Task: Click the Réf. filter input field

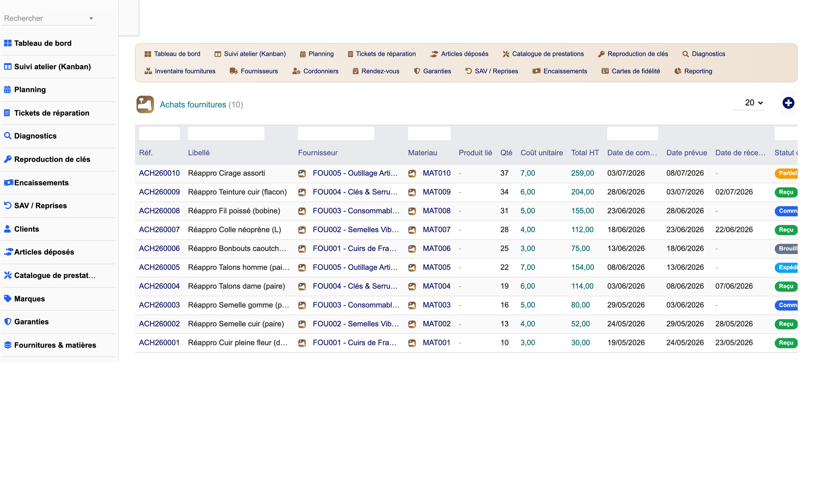Action: point(159,134)
